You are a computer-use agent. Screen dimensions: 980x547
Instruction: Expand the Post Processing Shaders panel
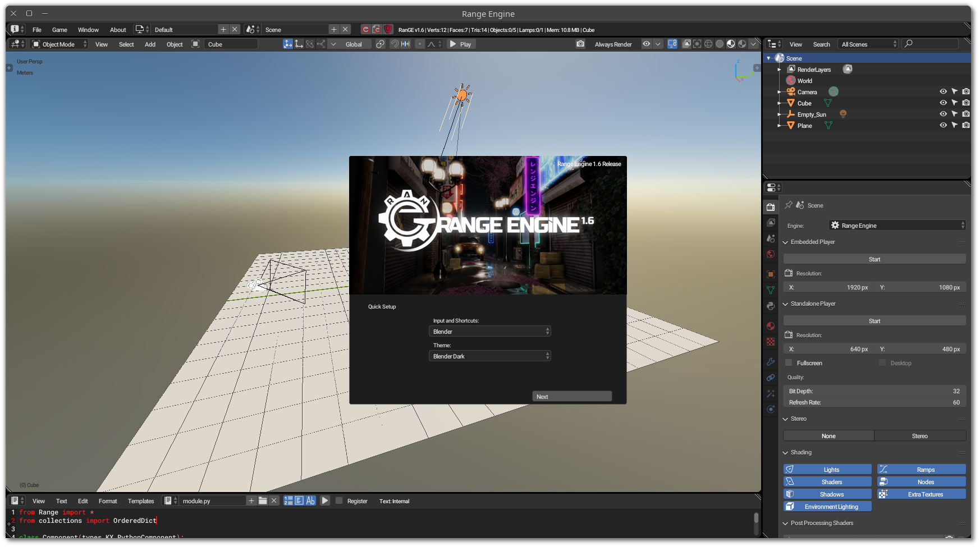tap(785, 523)
